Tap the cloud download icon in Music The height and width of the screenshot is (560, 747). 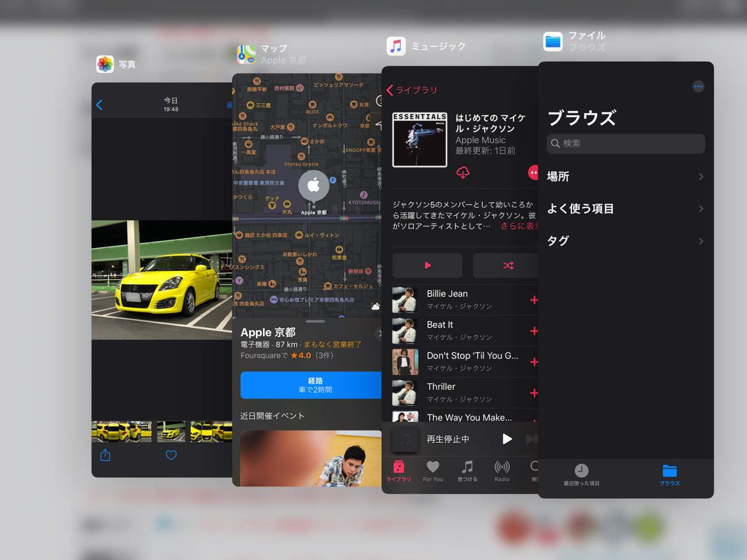pyautogui.click(x=463, y=173)
